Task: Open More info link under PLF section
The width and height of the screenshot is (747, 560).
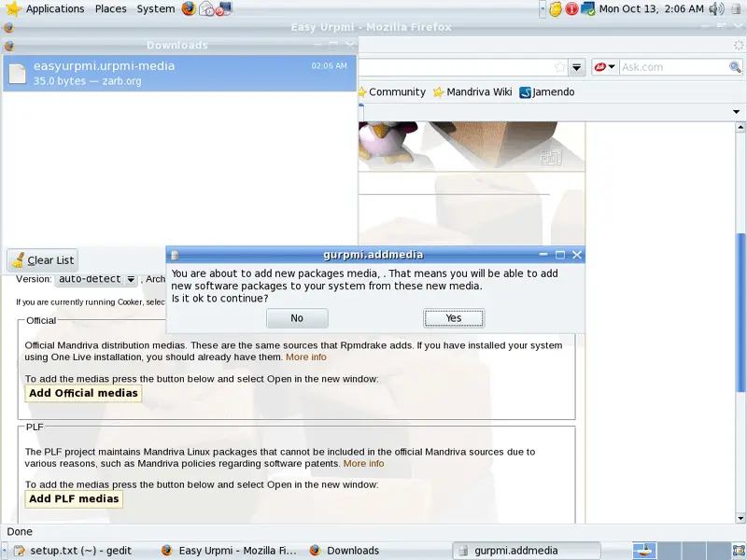Action: click(363, 463)
